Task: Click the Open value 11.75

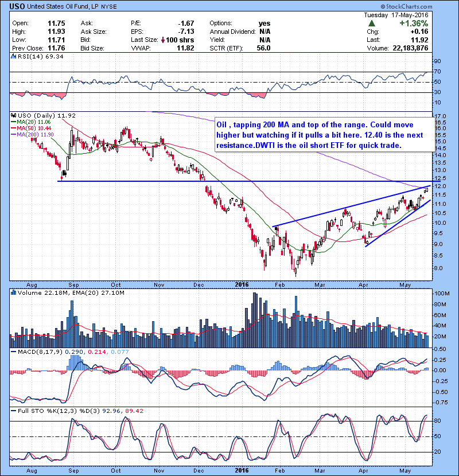Action: [x=56, y=24]
